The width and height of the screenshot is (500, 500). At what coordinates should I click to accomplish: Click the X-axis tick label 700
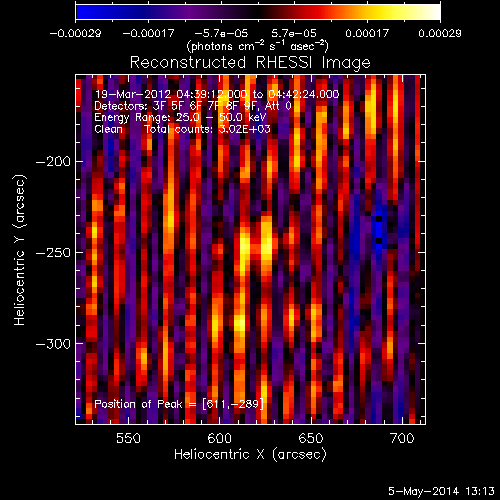tap(402, 438)
